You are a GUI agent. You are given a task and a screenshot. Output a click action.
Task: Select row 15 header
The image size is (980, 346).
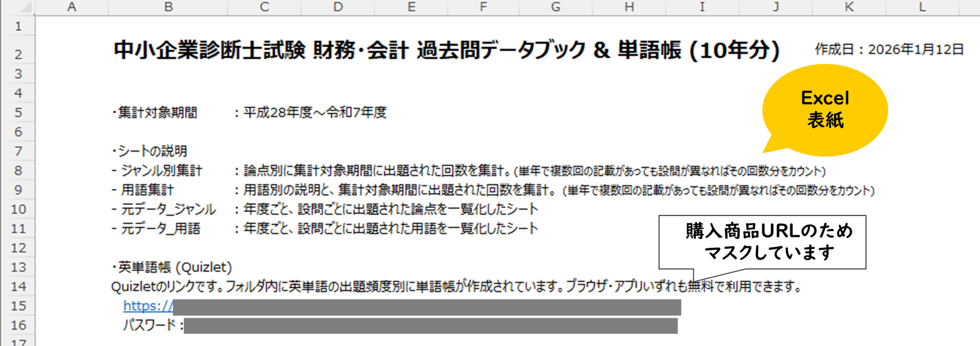[18, 306]
